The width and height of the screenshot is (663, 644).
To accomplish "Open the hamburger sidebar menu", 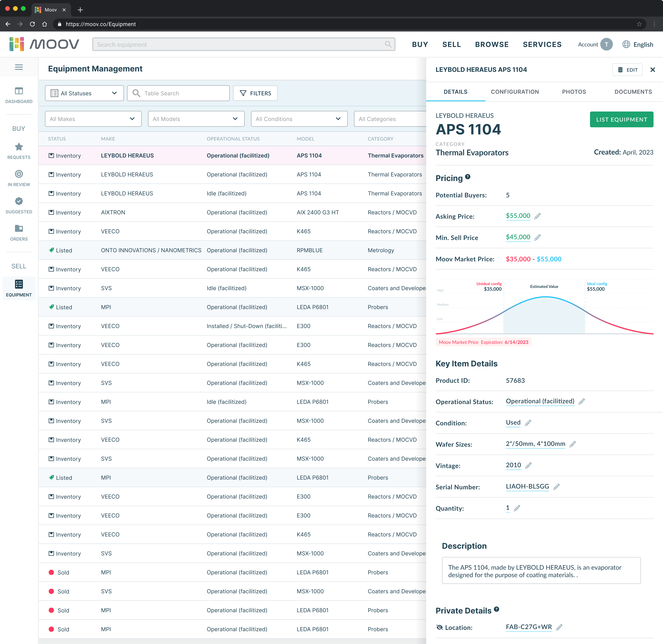I will tap(19, 67).
